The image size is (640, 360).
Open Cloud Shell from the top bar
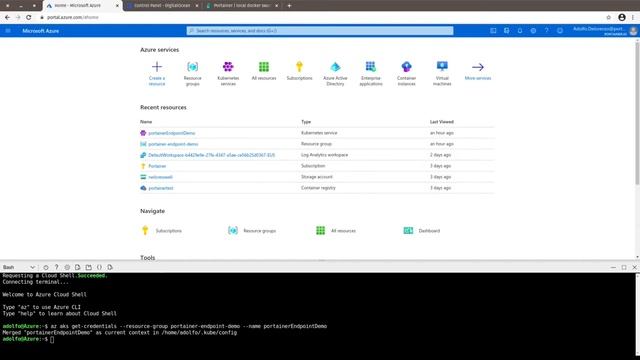[493, 31]
